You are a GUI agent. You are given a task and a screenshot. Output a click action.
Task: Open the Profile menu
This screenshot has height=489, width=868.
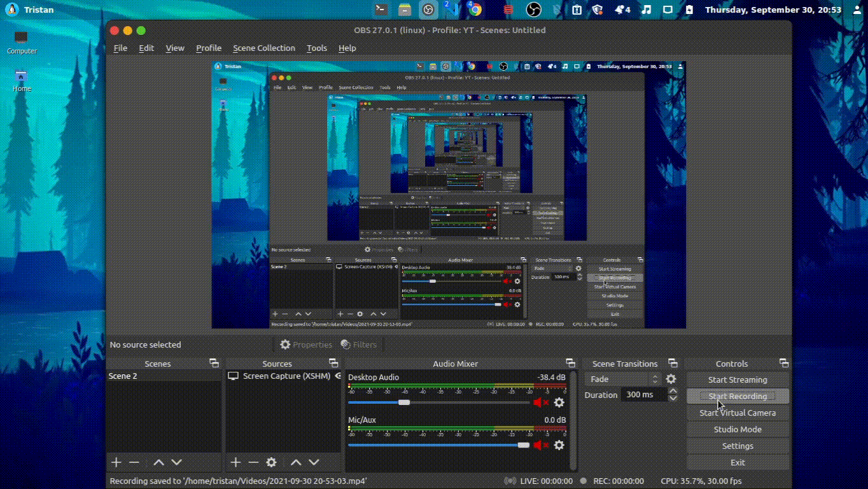(209, 48)
